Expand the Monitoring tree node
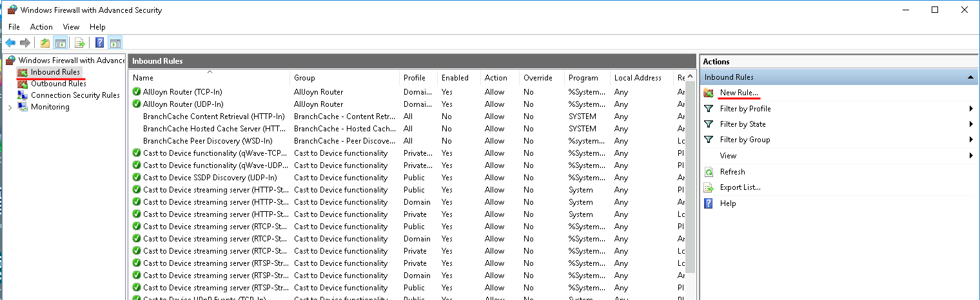Image resolution: width=980 pixels, height=300 pixels. click(x=10, y=108)
